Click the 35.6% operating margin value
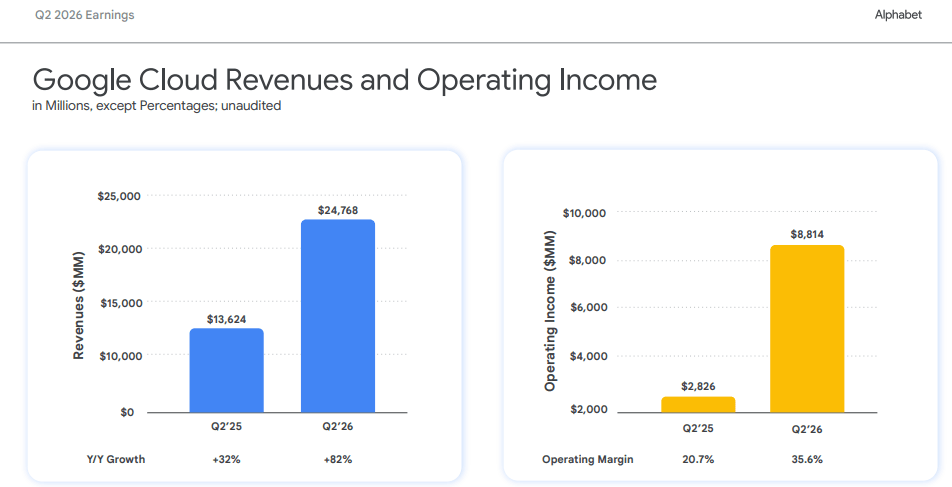The width and height of the screenshot is (952, 487). [807, 459]
